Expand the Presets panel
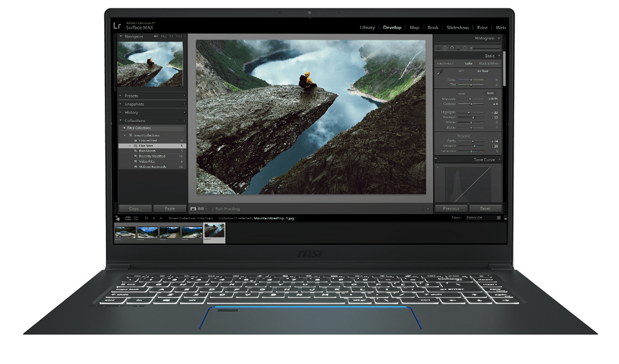This screenshot has height=364, width=619. pos(131,96)
